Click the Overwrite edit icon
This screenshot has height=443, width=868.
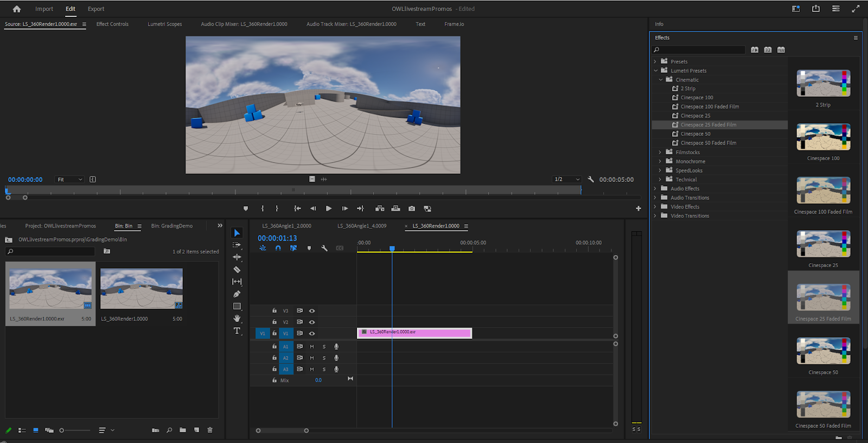pyautogui.click(x=396, y=208)
